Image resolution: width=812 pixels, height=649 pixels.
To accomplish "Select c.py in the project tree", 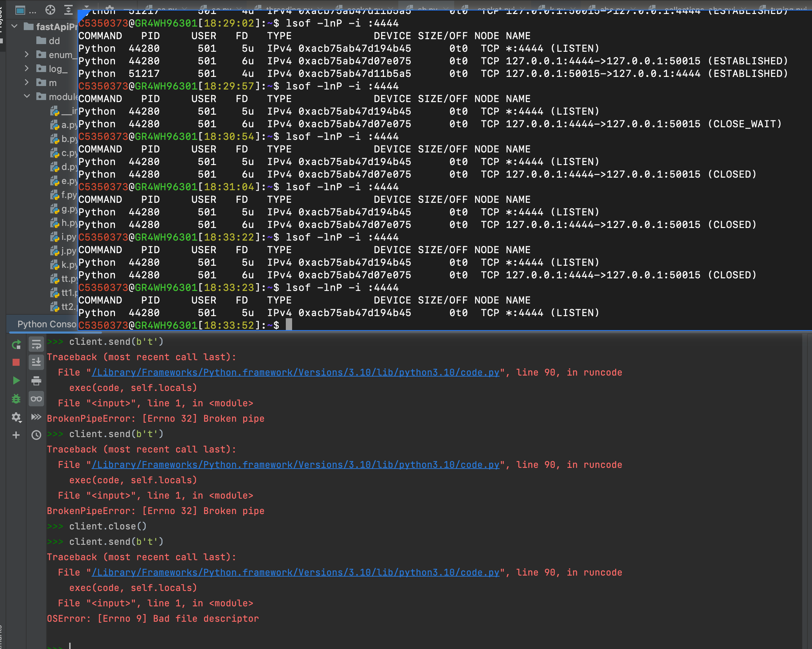I will click(x=69, y=153).
